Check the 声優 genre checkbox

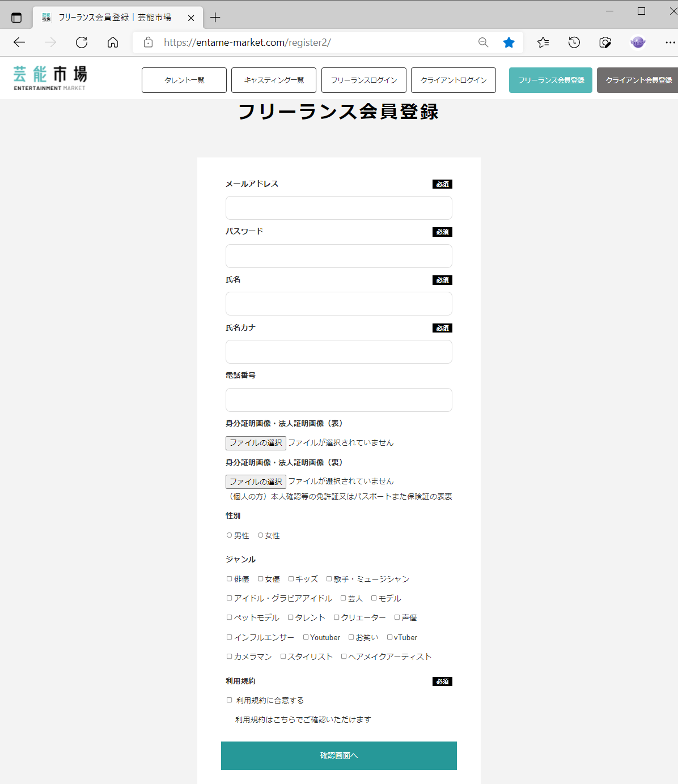pos(397,617)
